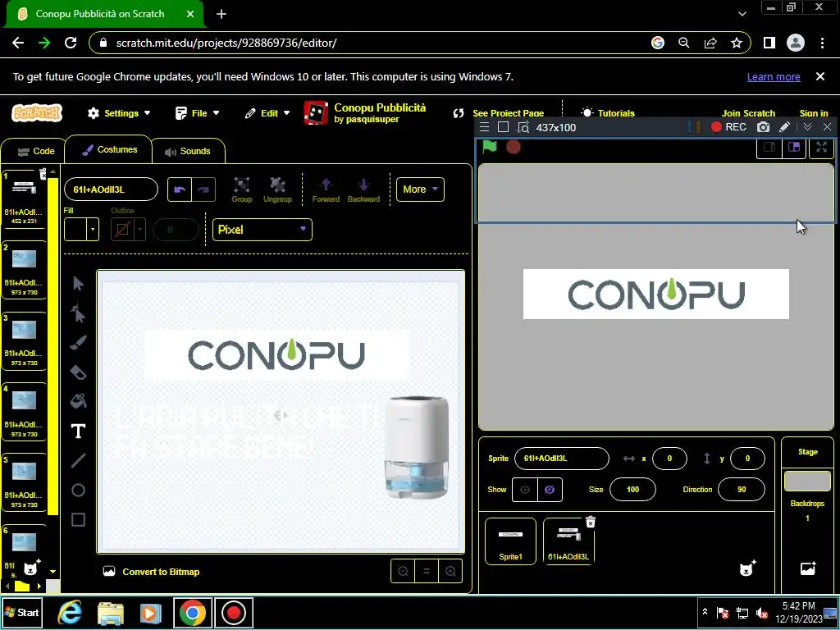Select the Brush tool
840x630 pixels.
tap(78, 342)
